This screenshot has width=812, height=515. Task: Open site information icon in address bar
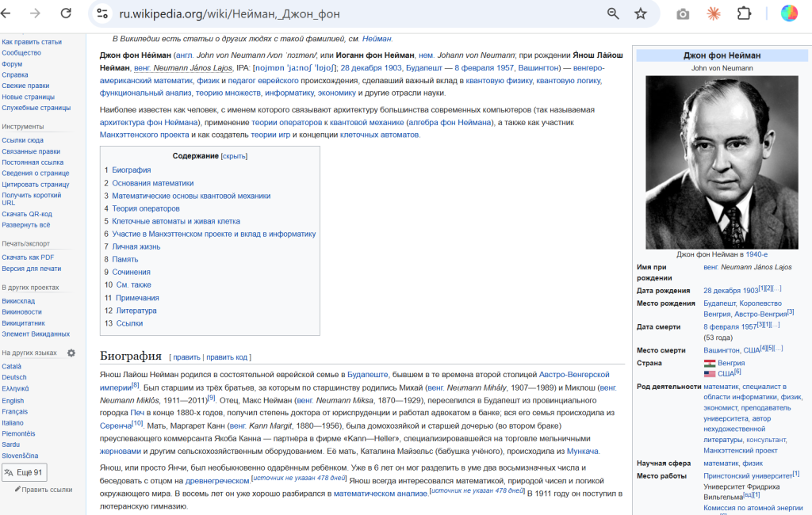pyautogui.click(x=101, y=13)
